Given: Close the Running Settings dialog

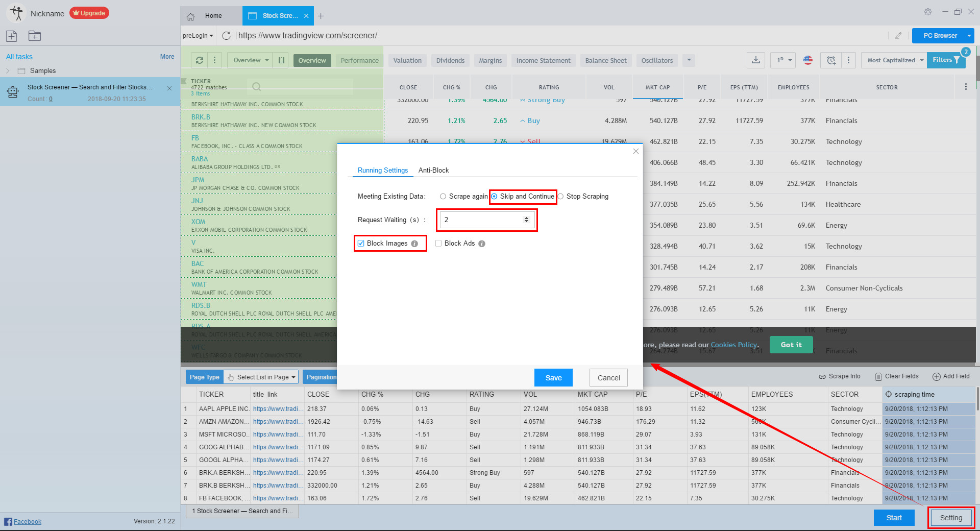Looking at the screenshot, I should pyautogui.click(x=636, y=151).
